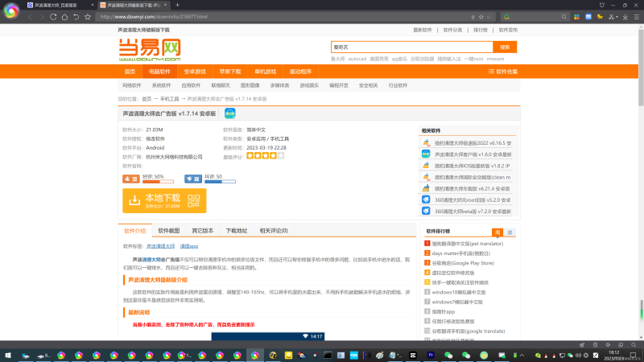
Task: Reload the page with the refresh icon
Action: (53, 17)
